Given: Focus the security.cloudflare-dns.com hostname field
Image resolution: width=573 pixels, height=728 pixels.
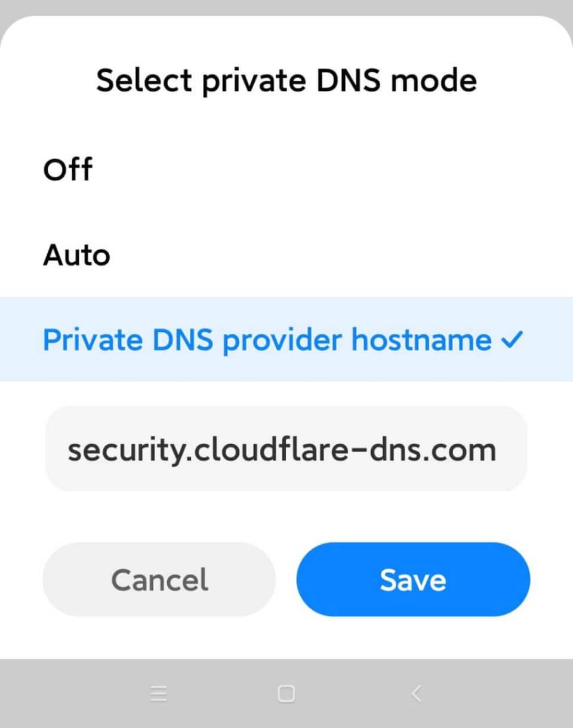Looking at the screenshot, I should click(x=286, y=449).
